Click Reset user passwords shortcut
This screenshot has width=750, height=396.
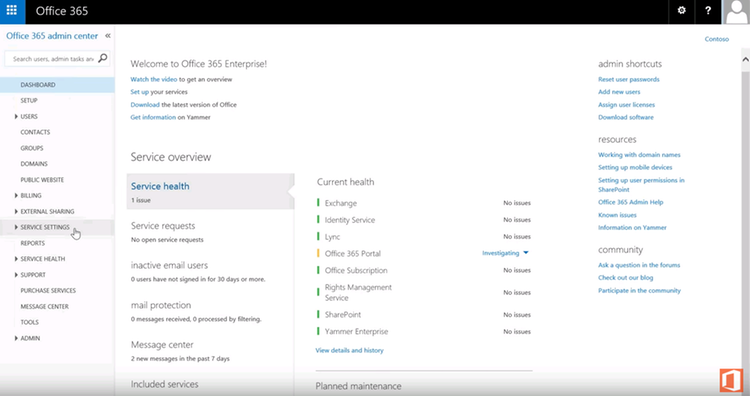click(629, 79)
